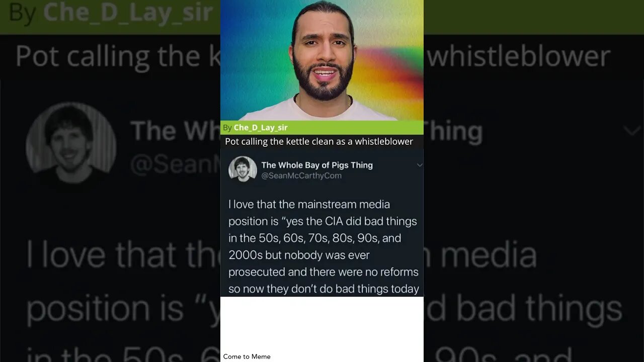Click the presenter video with rainbow background
Screen dimensions: 644x362
point(322,60)
